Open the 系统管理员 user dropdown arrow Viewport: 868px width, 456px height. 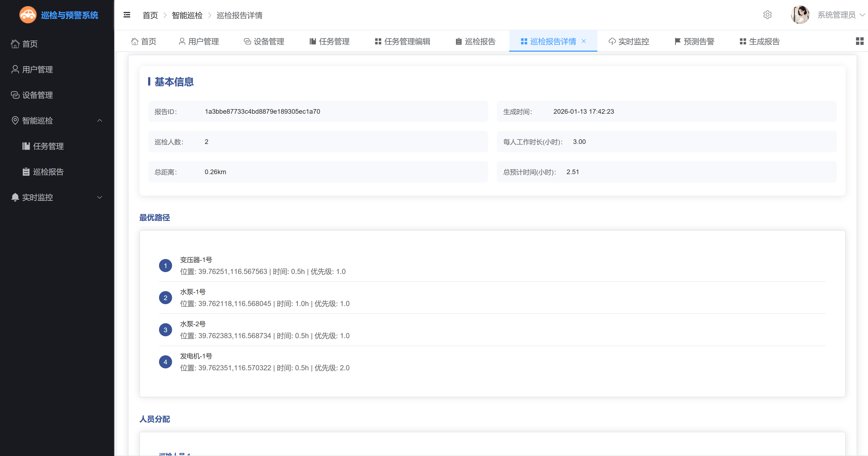[862, 15]
